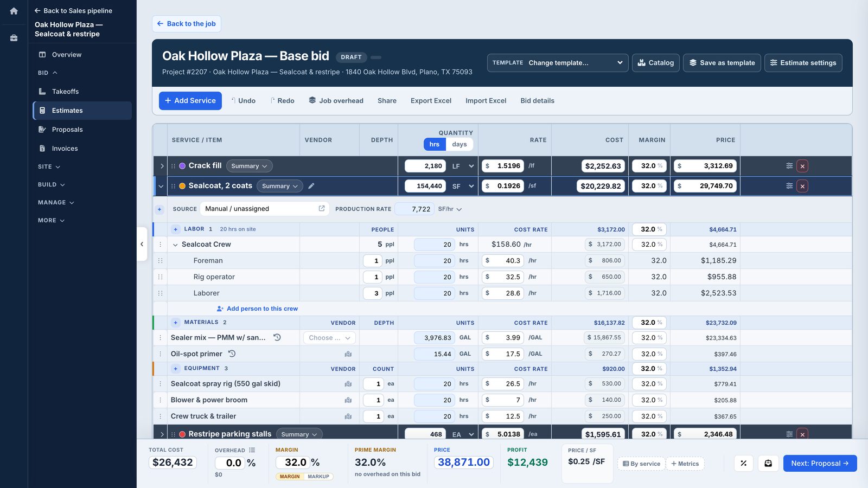Image resolution: width=868 pixels, height=488 pixels.
Task: Collapse the sidebar with the chevron handle
Action: pyautogui.click(x=142, y=244)
